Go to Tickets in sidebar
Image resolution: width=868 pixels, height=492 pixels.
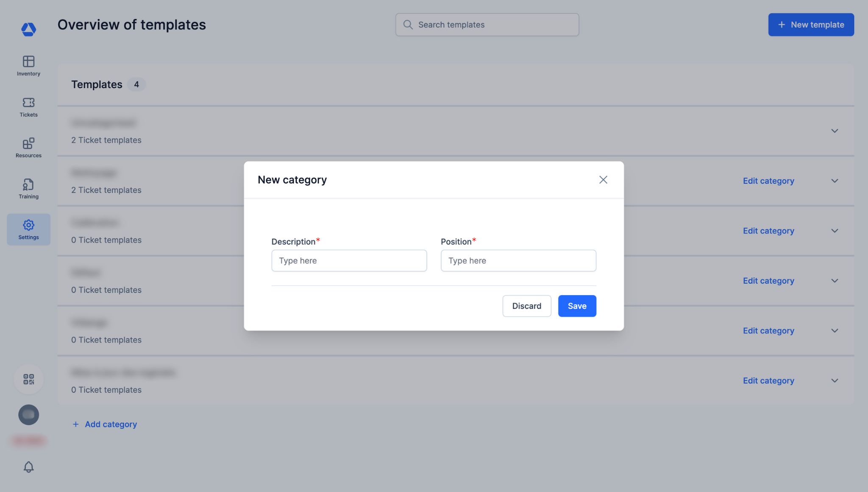pyautogui.click(x=28, y=103)
